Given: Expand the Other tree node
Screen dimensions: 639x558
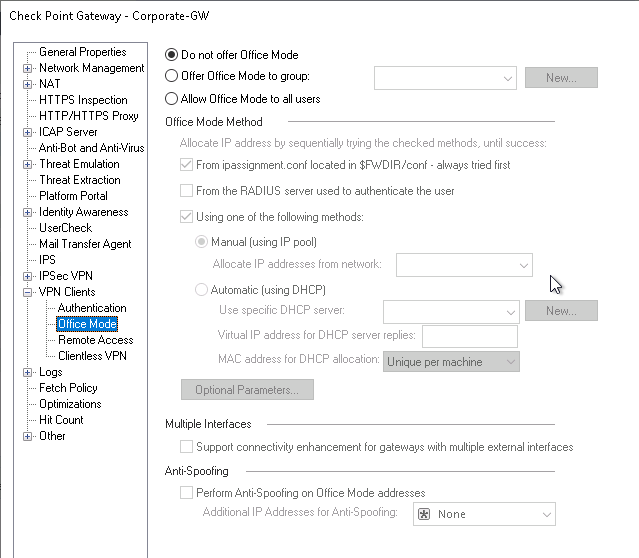Looking at the screenshot, I should coord(27,436).
